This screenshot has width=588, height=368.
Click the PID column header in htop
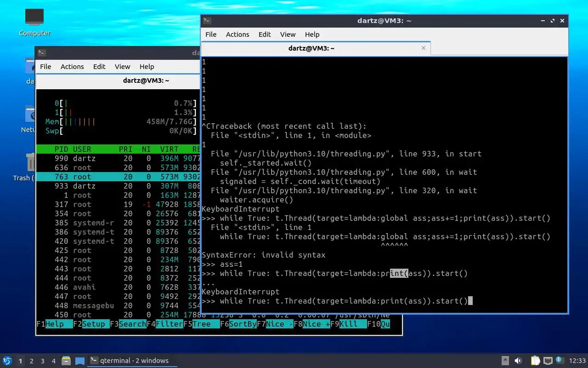61,149
